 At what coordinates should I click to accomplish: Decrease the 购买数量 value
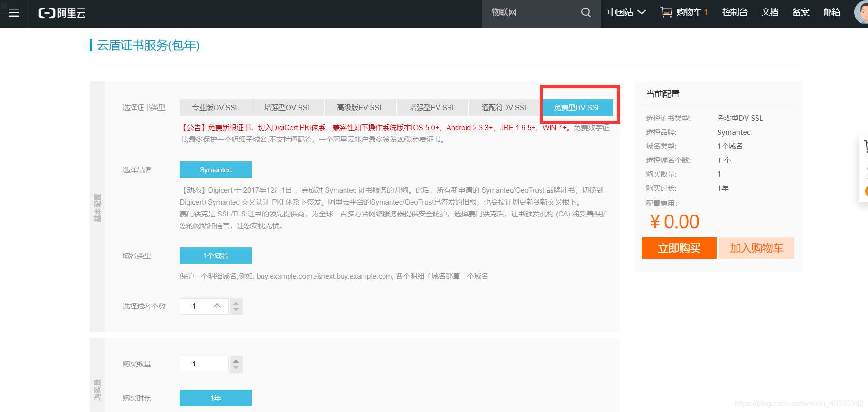236,368
